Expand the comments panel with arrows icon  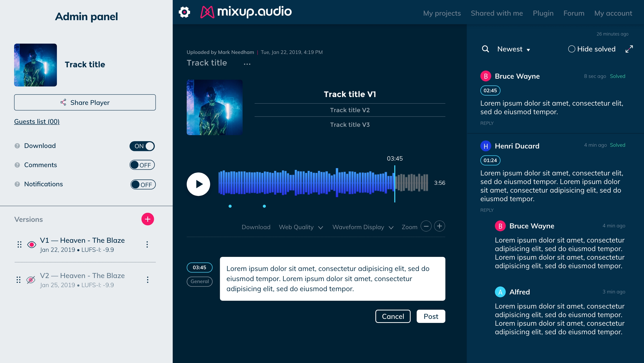pyautogui.click(x=629, y=49)
